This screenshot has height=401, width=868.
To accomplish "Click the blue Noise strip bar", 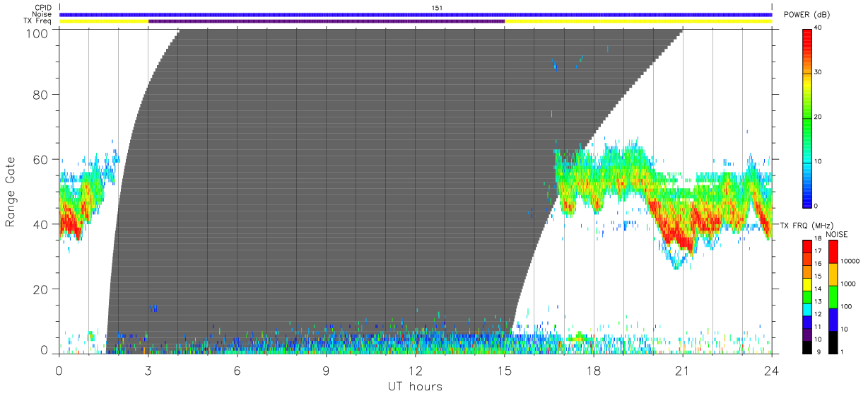I will [x=416, y=14].
